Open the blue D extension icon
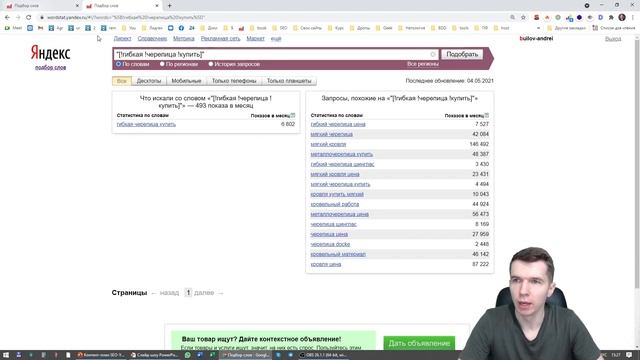Screen dimensions: 640x360 [x=600, y=18]
